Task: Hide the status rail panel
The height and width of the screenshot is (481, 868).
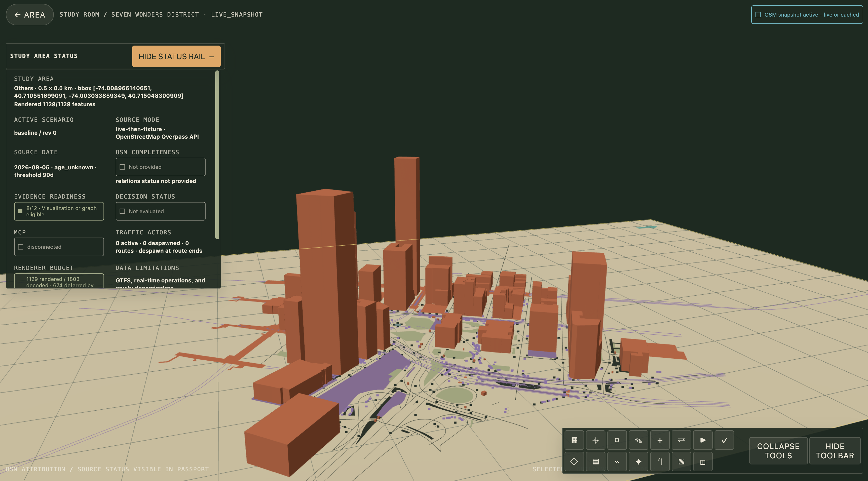Action: pyautogui.click(x=176, y=56)
